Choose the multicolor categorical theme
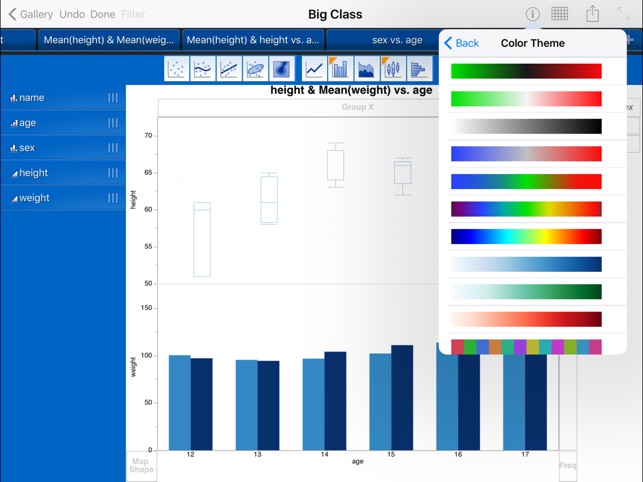The image size is (643, 482). pyautogui.click(x=526, y=347)
